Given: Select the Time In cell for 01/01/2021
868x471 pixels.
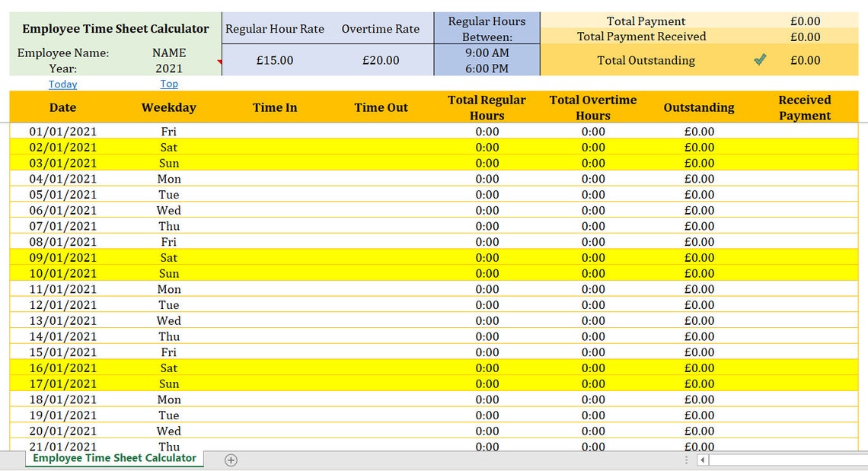Looking at the screenshot, I should pyautogui.click(x=275, y=131).
